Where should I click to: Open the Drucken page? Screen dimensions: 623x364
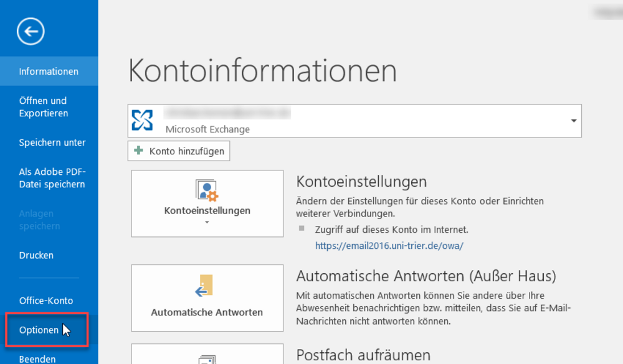pyautogui.click(x=36, y=255)
